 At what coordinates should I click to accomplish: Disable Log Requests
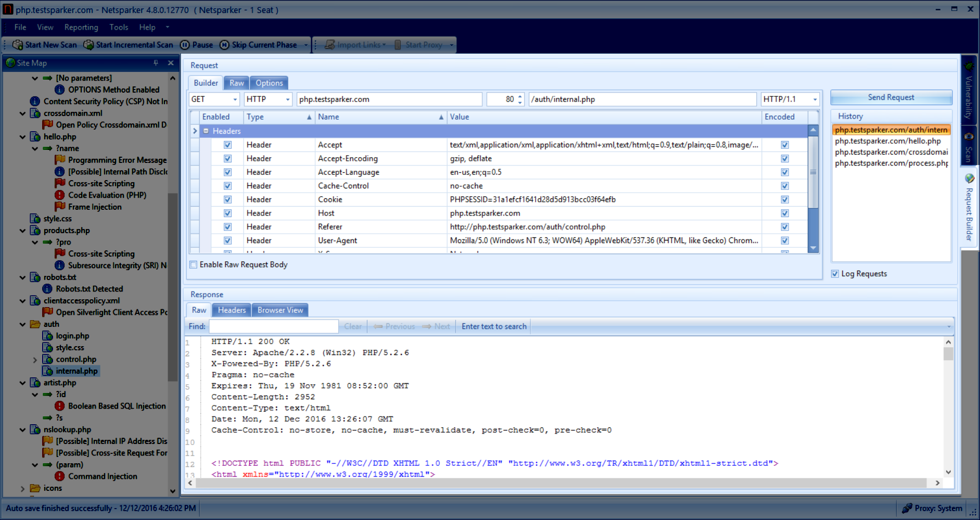click(x=835, y=273)
